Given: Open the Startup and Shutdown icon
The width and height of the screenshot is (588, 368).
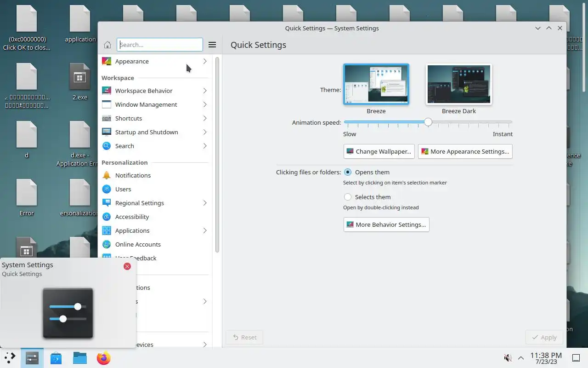Looking at the screenshot, I should (107, 132).
